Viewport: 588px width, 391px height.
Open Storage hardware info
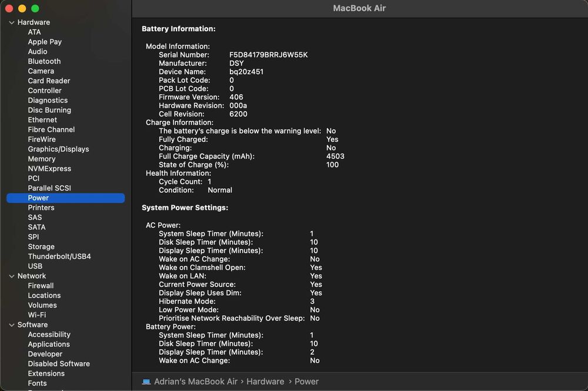tap(41, 247)
